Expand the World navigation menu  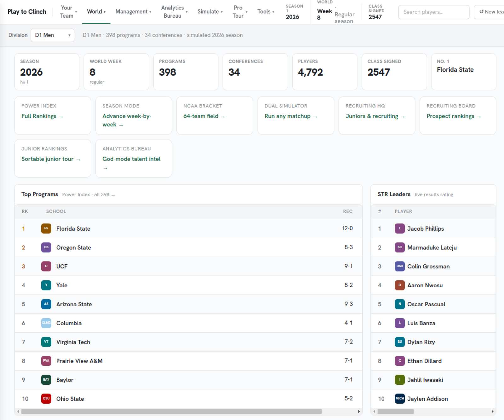click(x=96, y=12)
